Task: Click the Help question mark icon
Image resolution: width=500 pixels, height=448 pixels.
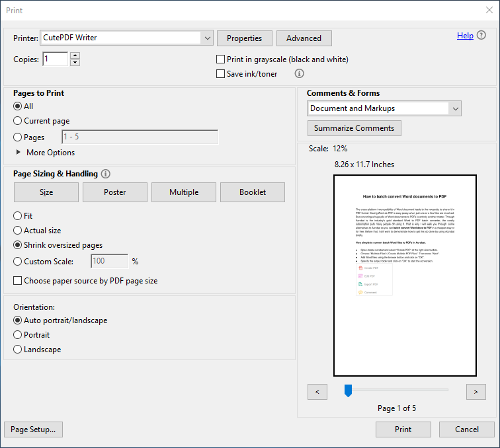Action: coord(481,36)
